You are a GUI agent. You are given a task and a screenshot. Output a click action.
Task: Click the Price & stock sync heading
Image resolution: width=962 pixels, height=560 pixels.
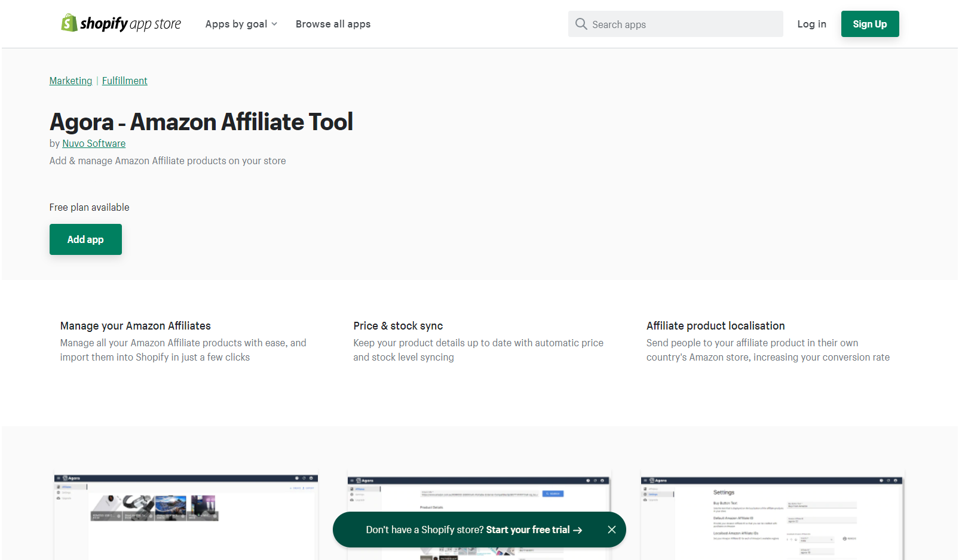(398, 326)
